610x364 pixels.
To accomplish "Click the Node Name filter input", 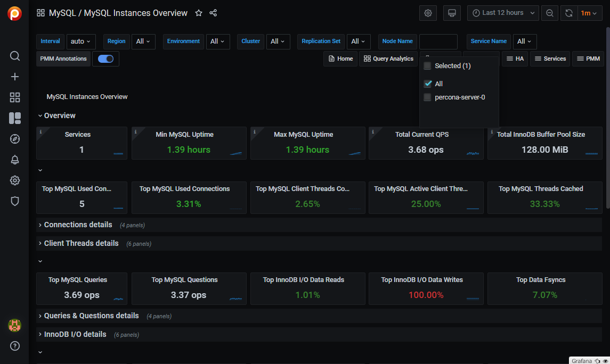I will pos(438,42).
